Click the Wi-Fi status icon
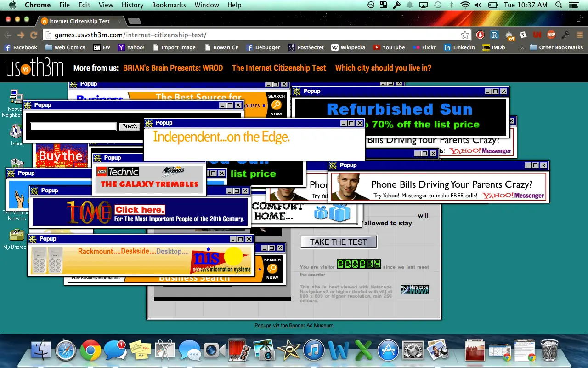This screenshot has width=588, height=368. coord(465,5)
